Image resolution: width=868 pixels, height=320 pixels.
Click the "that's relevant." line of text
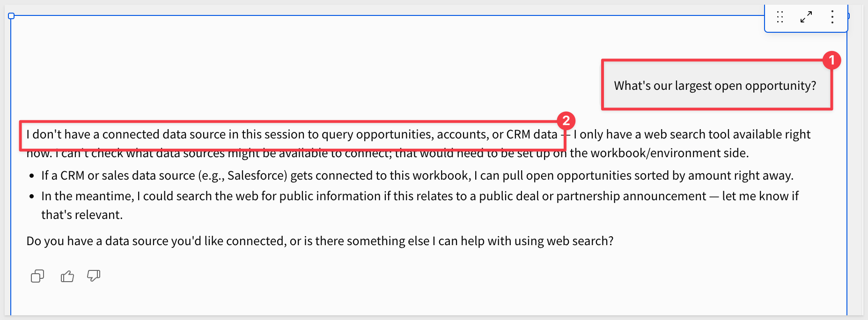82,215
